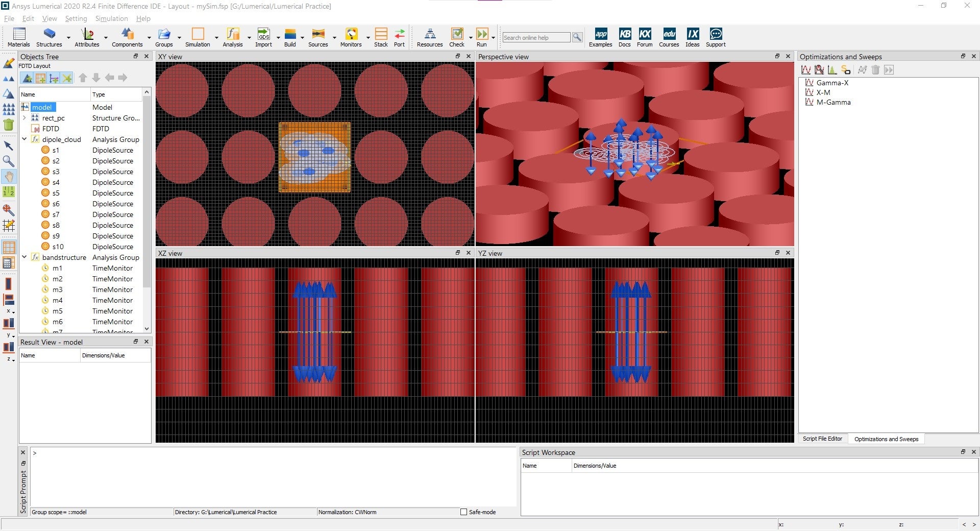Screen dimensions: 980x531
Task: Click the search magnifier button
Action: 577,37
